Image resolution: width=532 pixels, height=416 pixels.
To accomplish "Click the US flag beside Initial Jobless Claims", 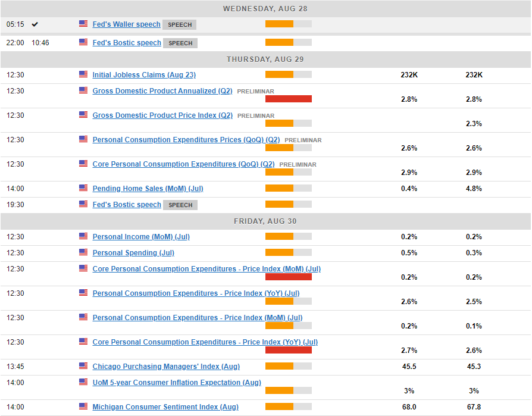I will point(83,74).
